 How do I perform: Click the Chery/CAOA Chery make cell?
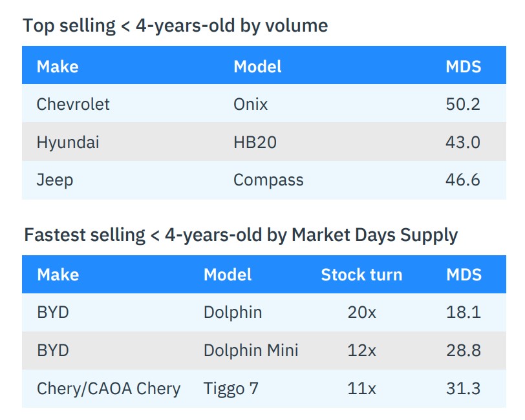tap(109, 389)
